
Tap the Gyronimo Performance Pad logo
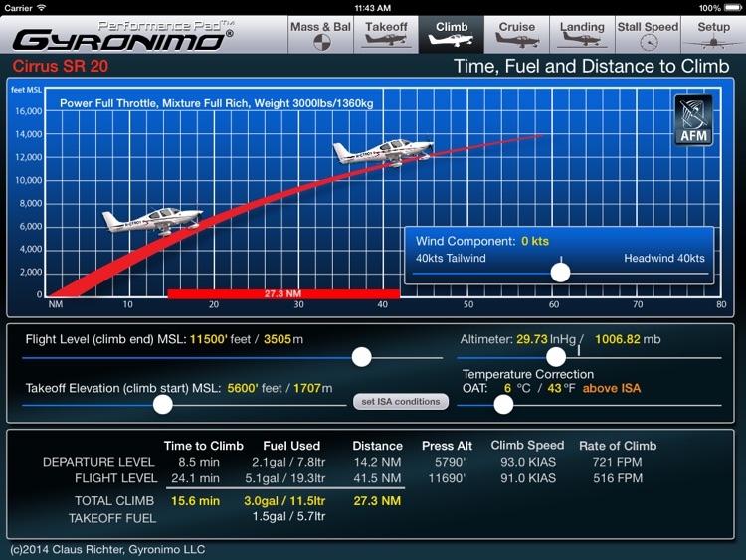click(x=122, y=35)
